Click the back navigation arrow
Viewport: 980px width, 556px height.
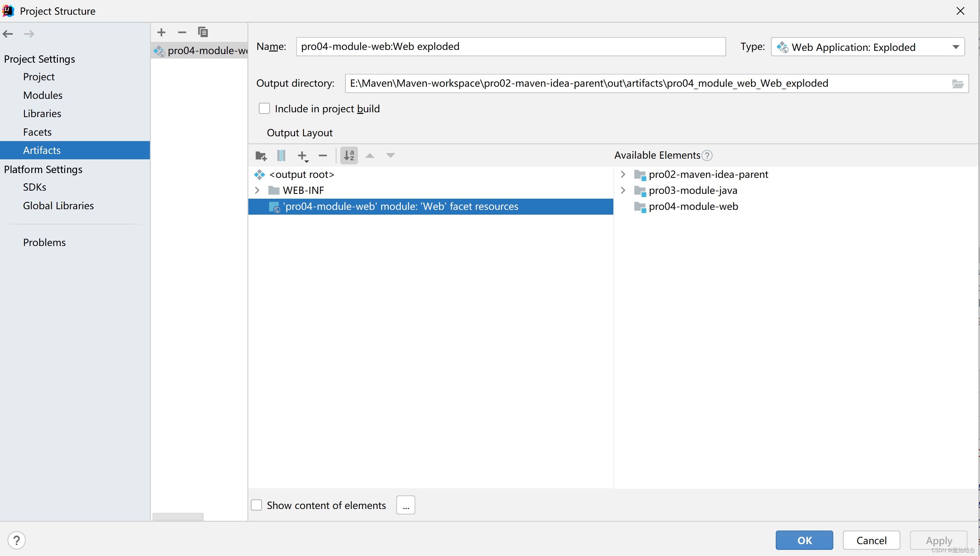point(8,34)
